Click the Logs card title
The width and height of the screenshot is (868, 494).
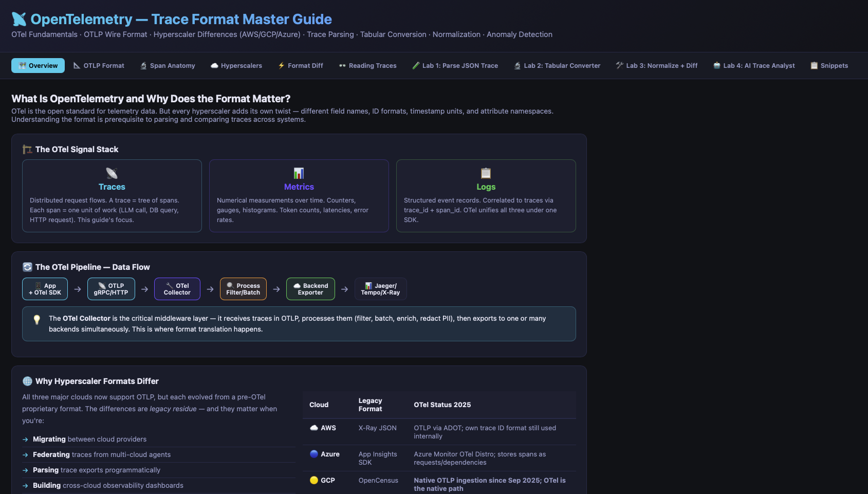486,187
